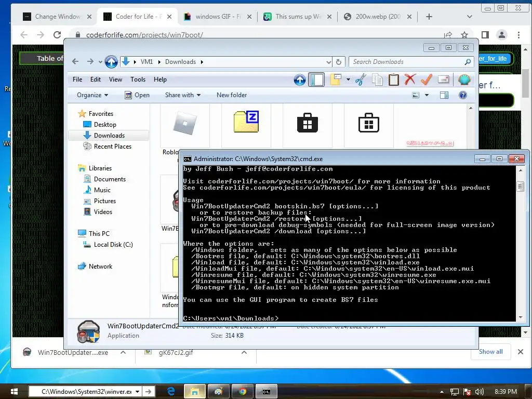Viewport: 532px width, 399px height.
Task: Click the globe icon in Explorer toolbar
Action: pyautogui.click(x=464, y=79)
